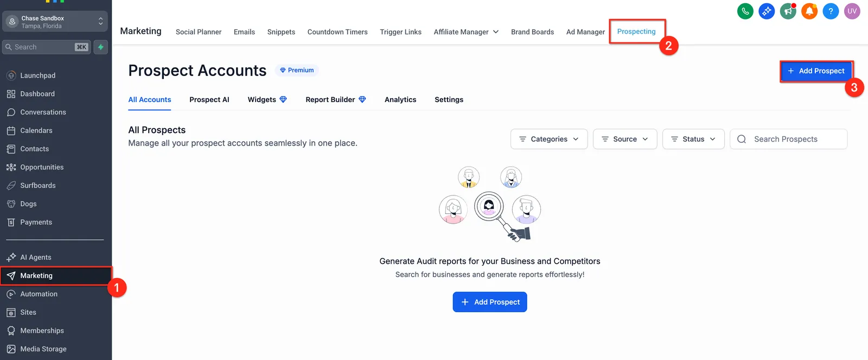Expand the Source filter dropdown
This screenshot has width=868, height=360.
(x=625, y=139)
